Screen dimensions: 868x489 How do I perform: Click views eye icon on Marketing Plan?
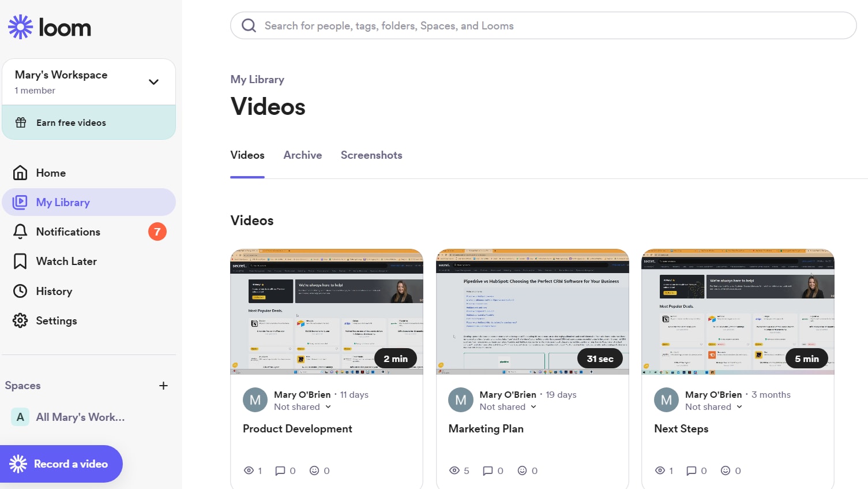(454, 471)
